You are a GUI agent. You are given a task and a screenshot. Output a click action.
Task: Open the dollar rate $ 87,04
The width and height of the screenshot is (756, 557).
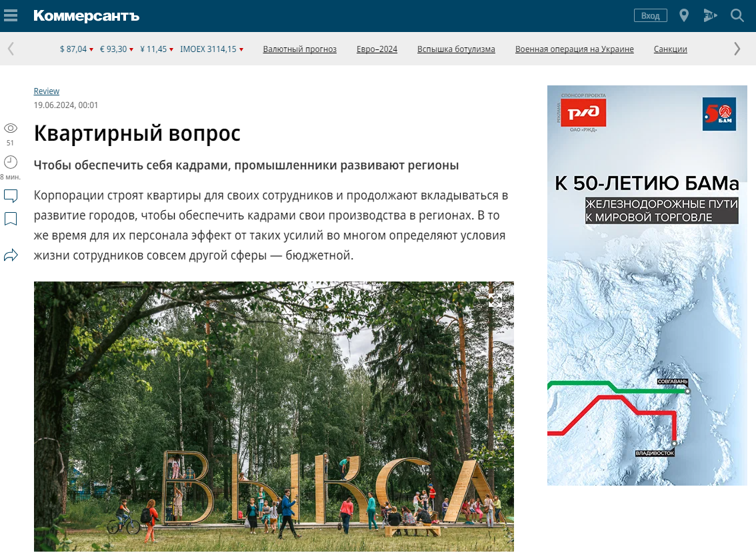pyautogui.click(x=77, y=49)
